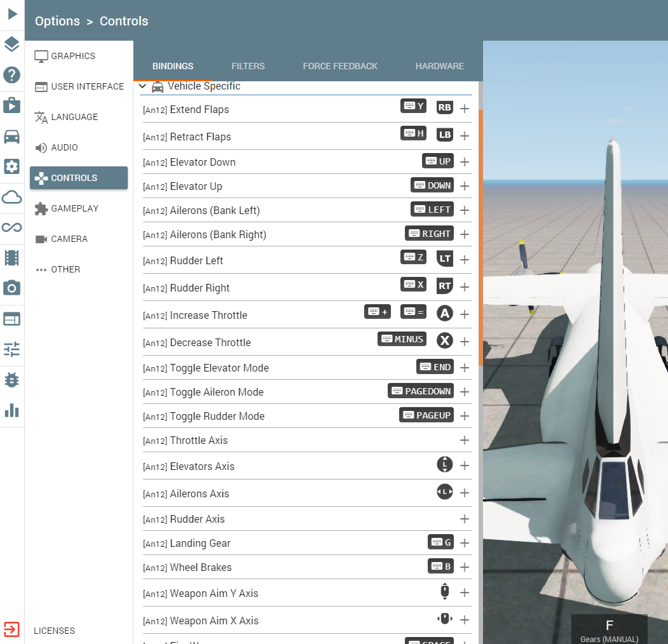Click the B key binding for Wheel Brakes

coord(440,566)
